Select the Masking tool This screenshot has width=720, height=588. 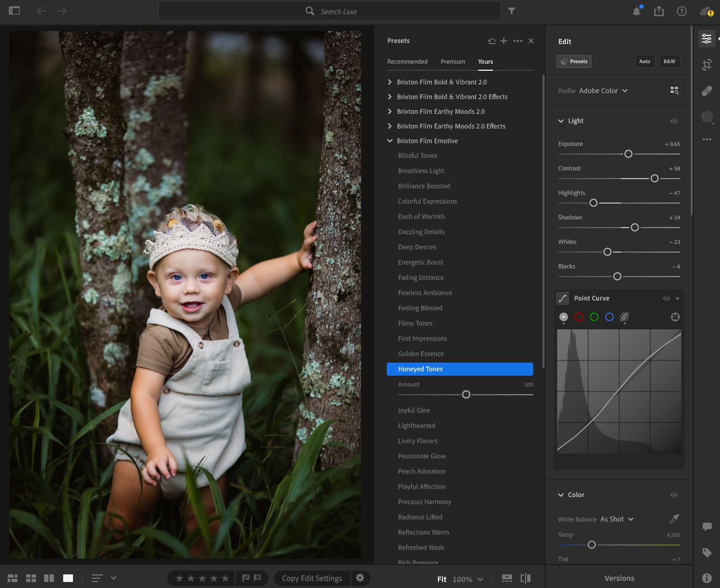click(706, 117)
